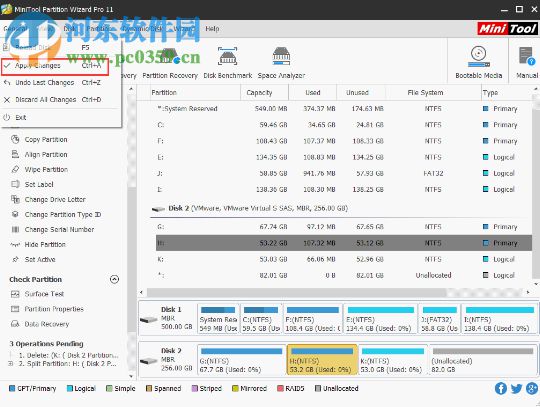Click the right arrow of the horizontal scrollbar
540x407 pixels.
[528, 293]
